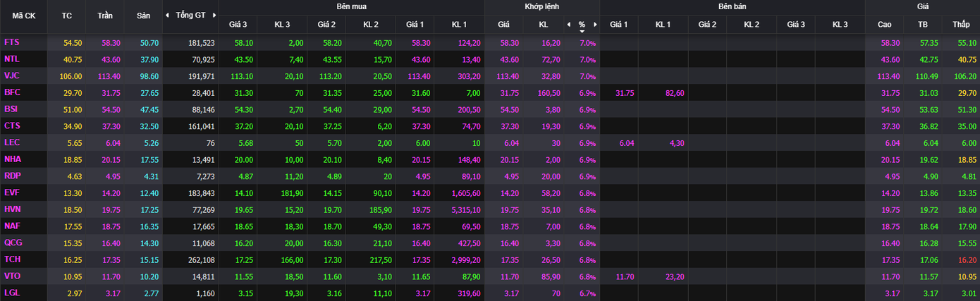
Task: Click right arrow beside Tổng GT header
Action: pos(214,16)
